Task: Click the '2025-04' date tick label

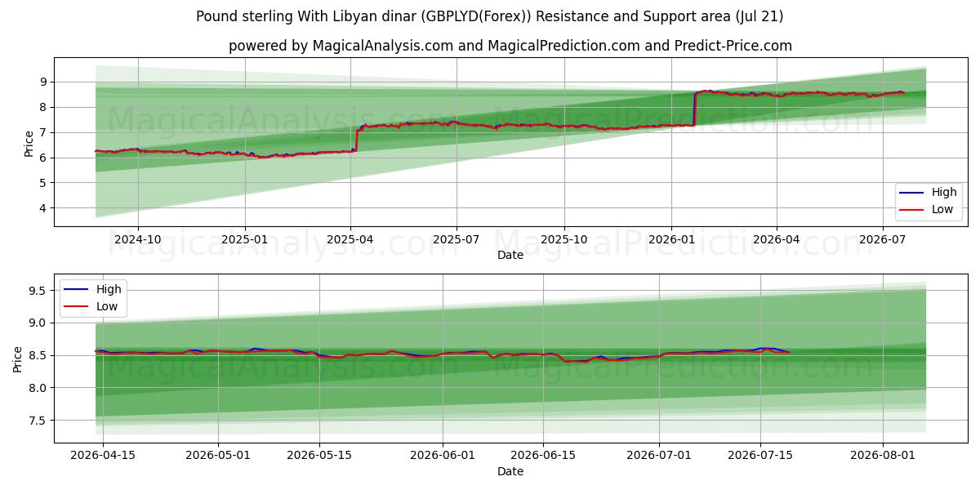Action: [350, 239]
